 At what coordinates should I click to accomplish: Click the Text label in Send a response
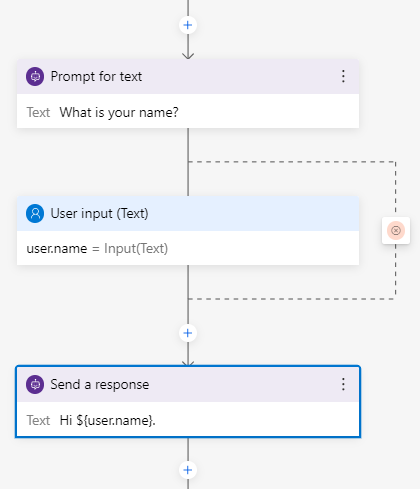coord(38,420)
